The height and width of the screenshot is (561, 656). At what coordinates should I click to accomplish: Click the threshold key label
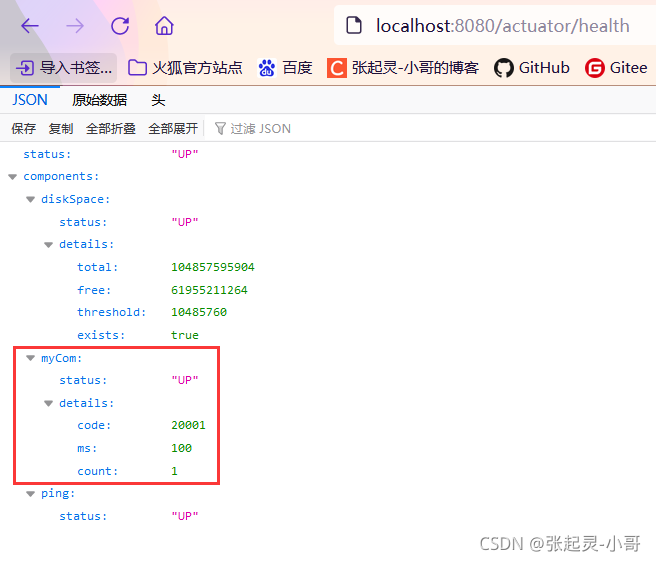(112, 312)
